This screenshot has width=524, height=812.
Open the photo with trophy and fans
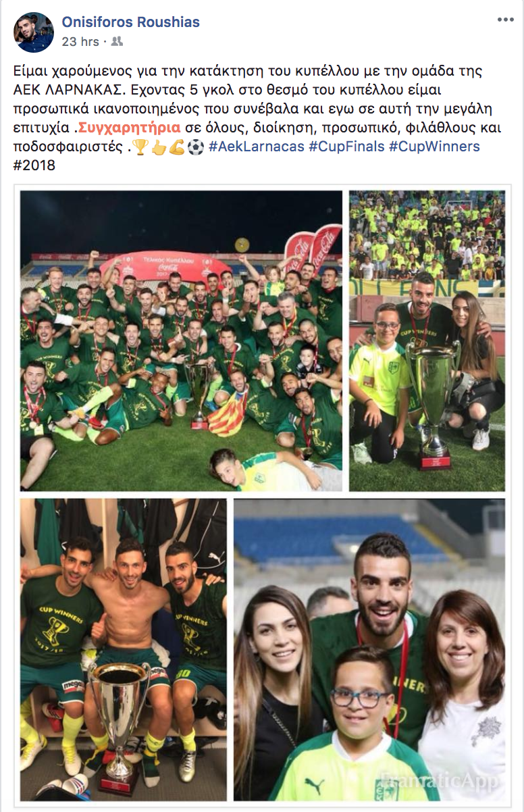pyautogui.click(x=427, y=340)
